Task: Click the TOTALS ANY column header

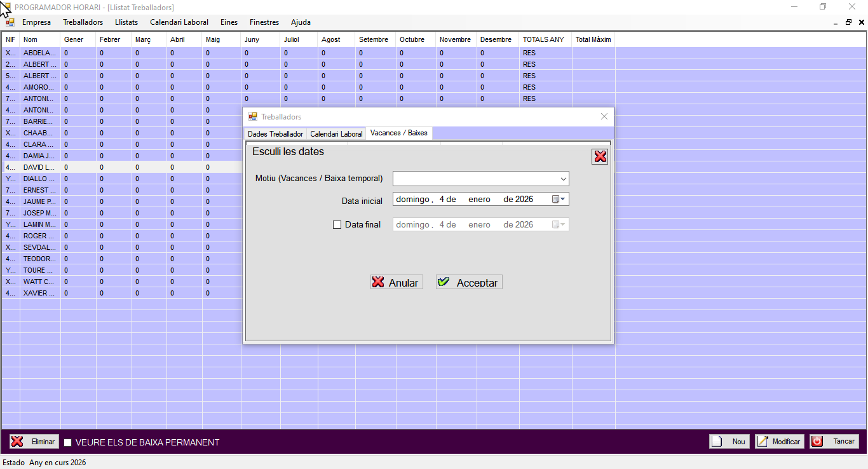Action: point(543,39)
